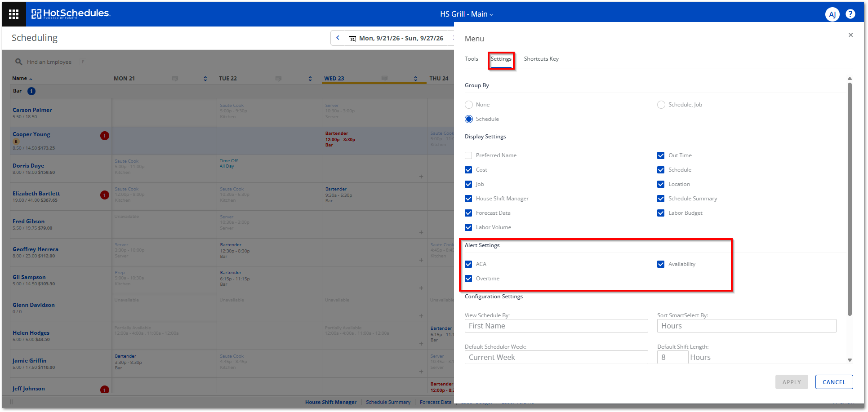Click the Bar schedule info icon
This screenshot has height=412, width=868.
click(31, 91)
